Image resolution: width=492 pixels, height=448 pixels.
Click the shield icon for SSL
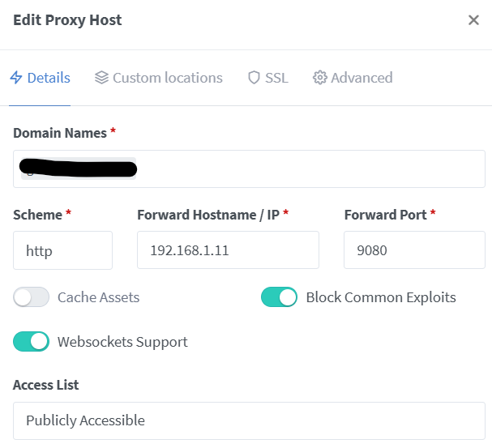click(254, 78)
